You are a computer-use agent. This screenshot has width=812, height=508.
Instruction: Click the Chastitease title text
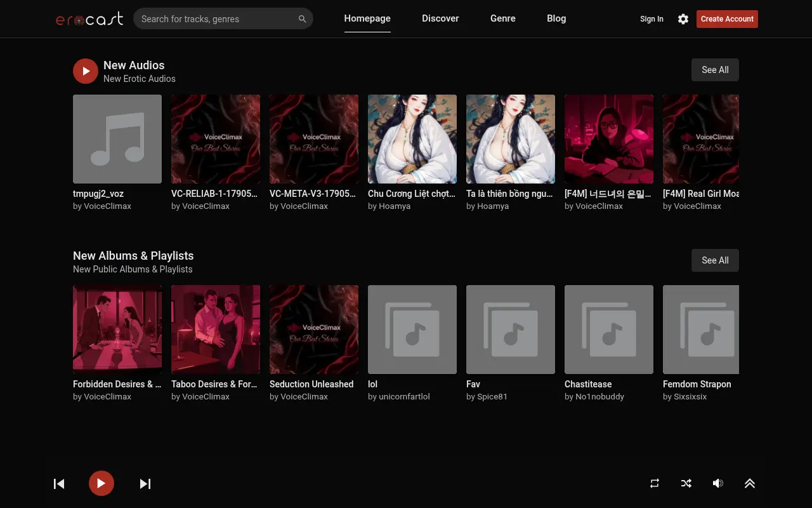point(588,384)
